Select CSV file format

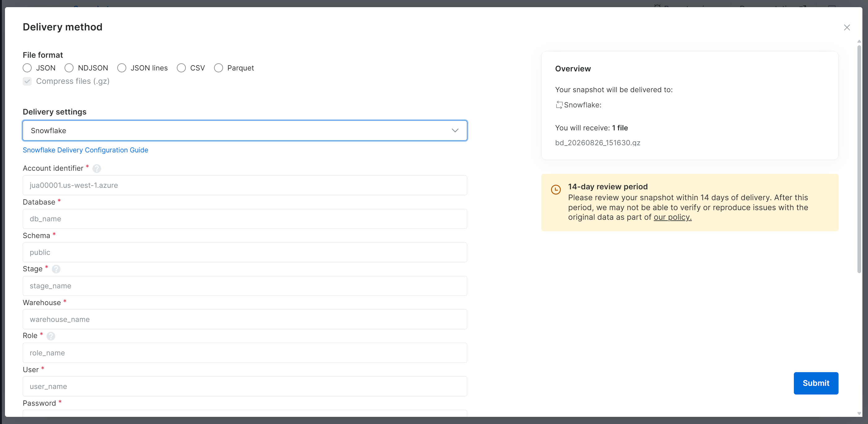[181, 68]
